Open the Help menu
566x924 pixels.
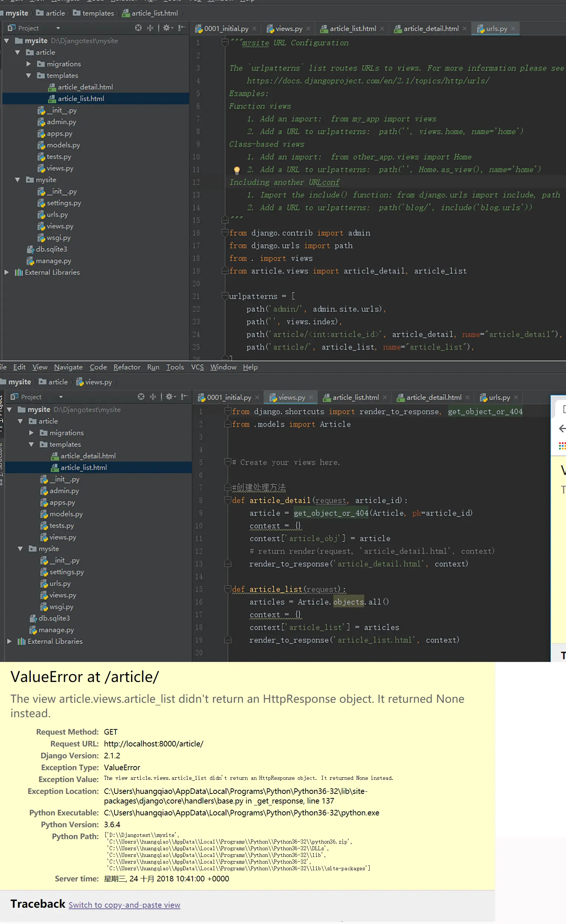tap(250, 367)
